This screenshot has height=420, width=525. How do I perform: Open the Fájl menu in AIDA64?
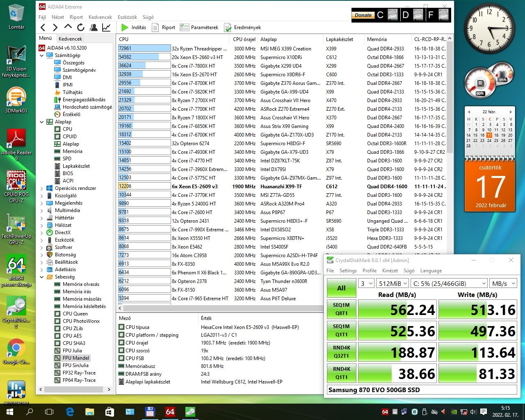click(x=42, y=17)
